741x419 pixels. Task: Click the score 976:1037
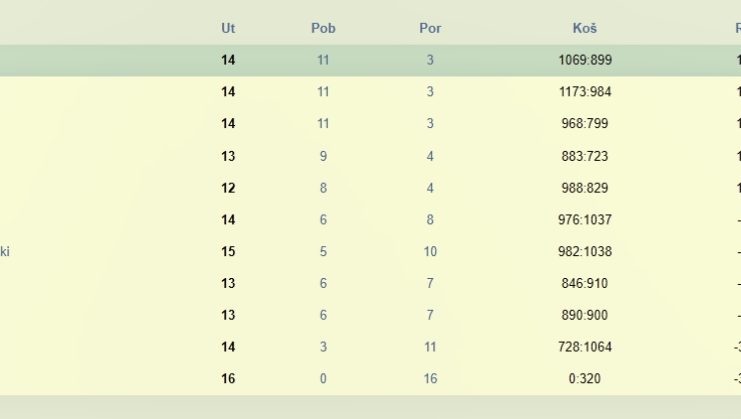(585, 220)
